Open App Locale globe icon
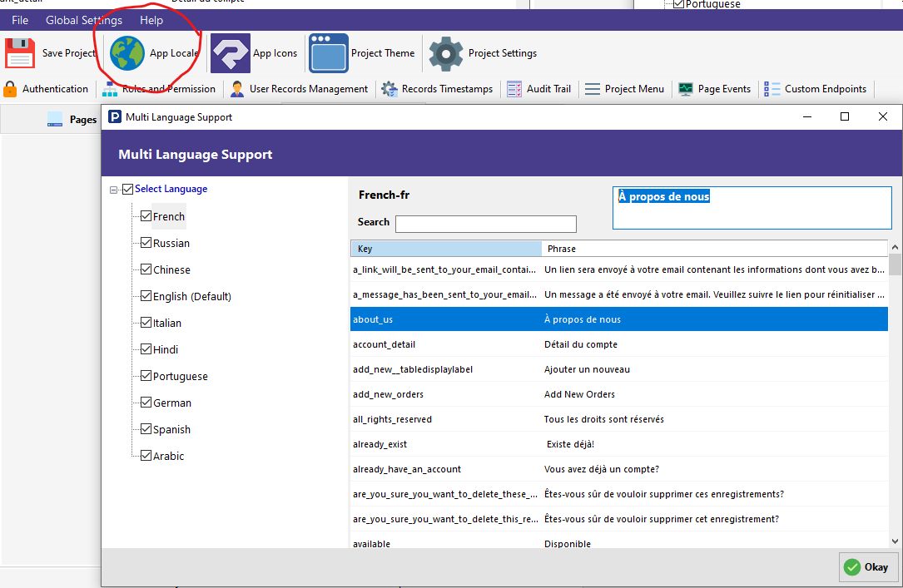The height and width of the screenshot is (588, 903). pyautogui.click(x=127, y=53)
